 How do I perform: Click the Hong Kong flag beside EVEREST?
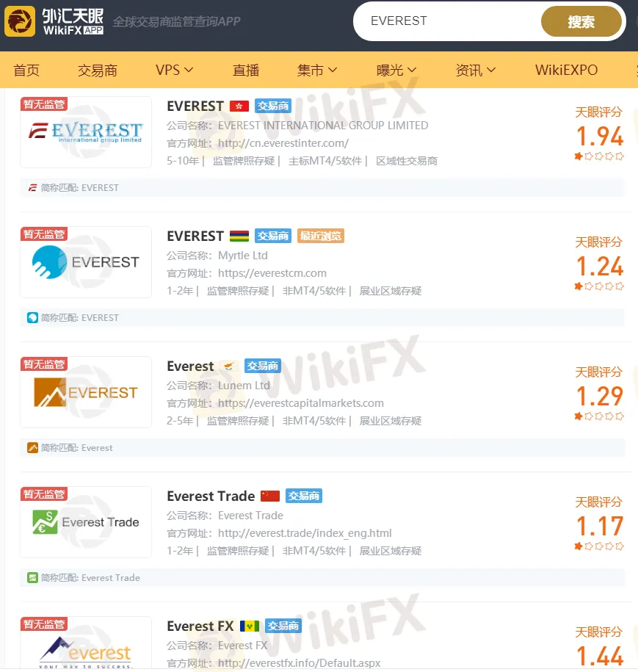click(x=239, y=106)
